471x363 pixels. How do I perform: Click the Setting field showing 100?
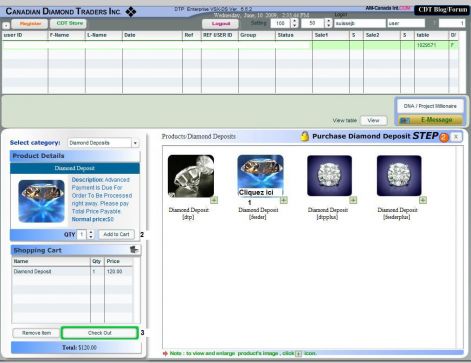pos(281,23)
